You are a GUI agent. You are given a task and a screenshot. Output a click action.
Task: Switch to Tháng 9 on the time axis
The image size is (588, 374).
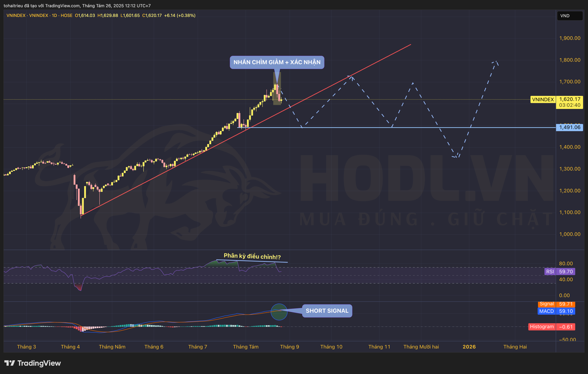[290, 346]
